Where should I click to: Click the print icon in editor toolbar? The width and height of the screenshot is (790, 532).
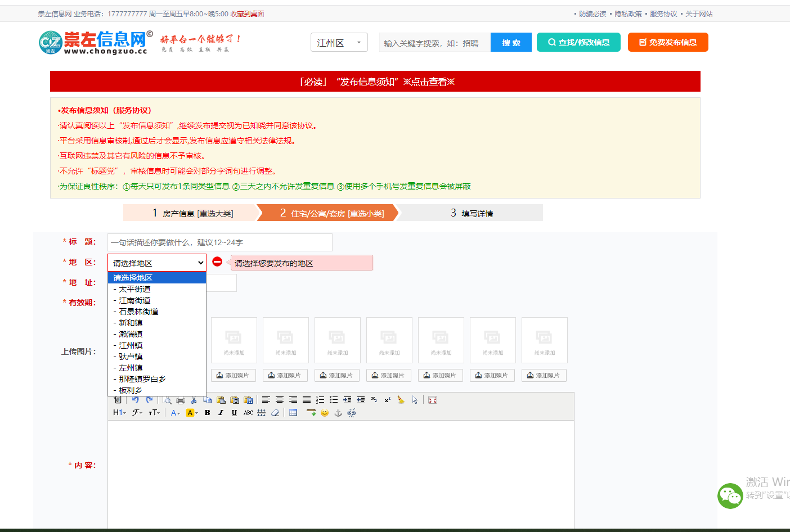click(181, 400)
